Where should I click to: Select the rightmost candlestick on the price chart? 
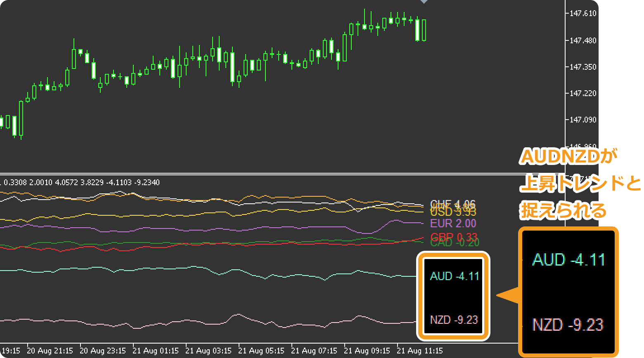tap(424, 30)
